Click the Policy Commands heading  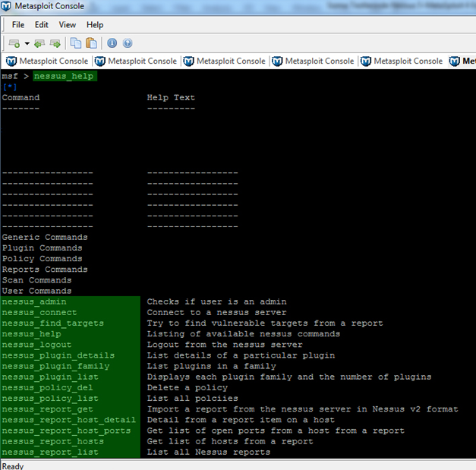[43, 259]
